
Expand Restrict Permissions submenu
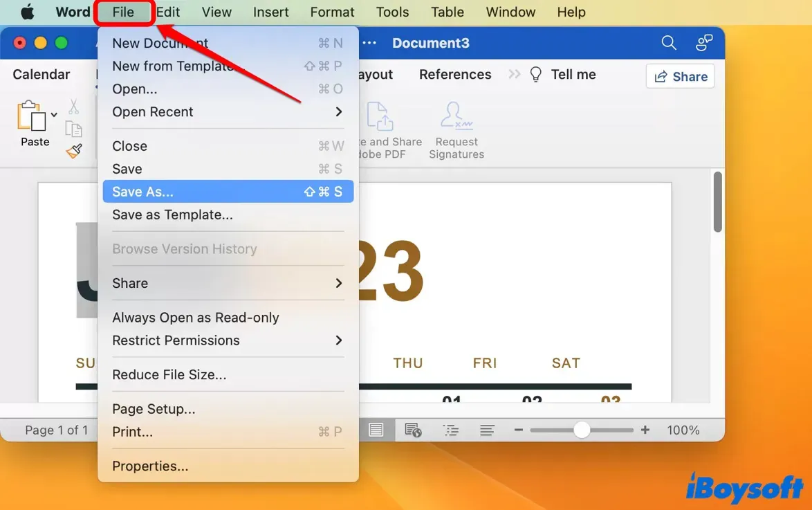click(x=228, y=340)
